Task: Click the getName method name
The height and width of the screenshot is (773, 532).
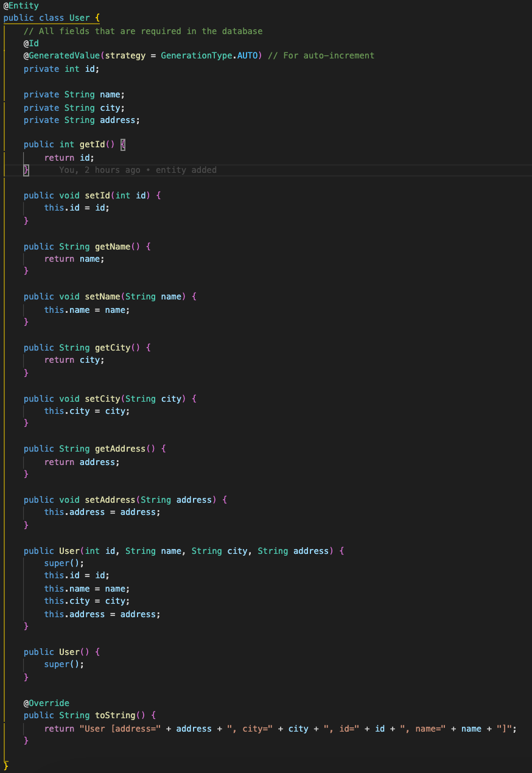Action: (x=113, y=247)
